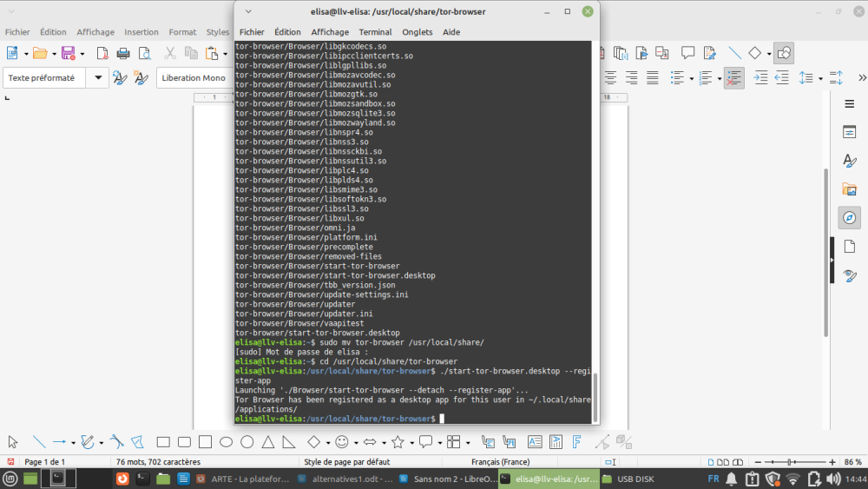The width and height of the screenshot is (868, 489).
Task: Open the Writer Insertion menu
Action: (141, 32)
